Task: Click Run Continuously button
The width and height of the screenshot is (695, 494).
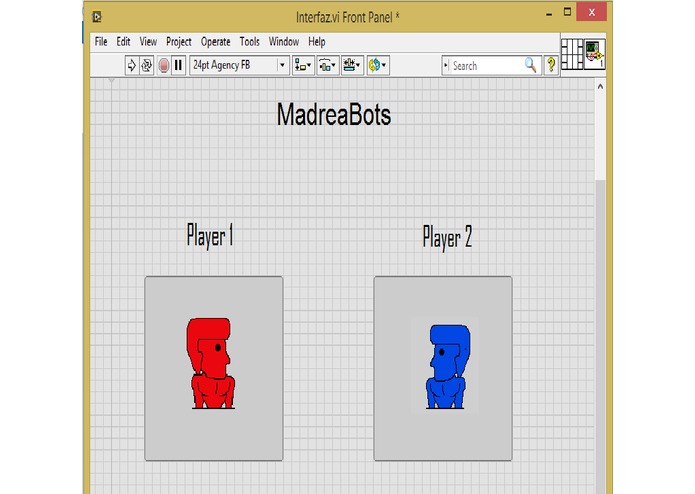Action: coord(147,66)
